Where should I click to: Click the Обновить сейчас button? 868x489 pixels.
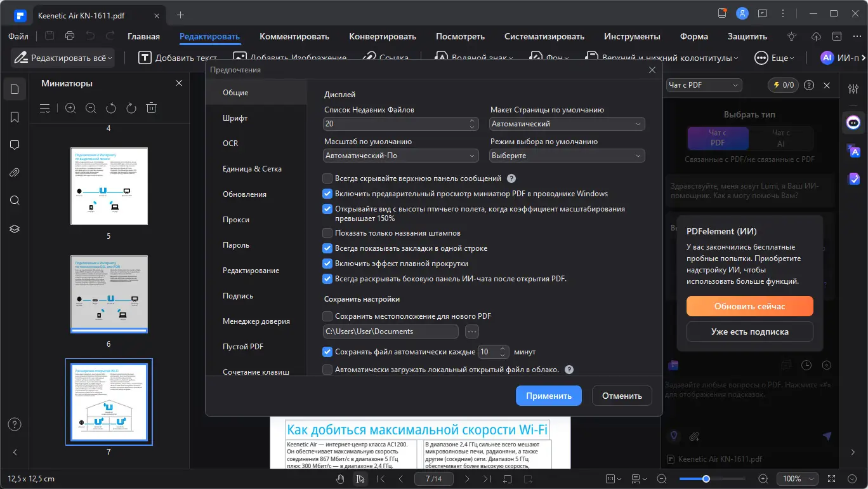click(749, 306)
